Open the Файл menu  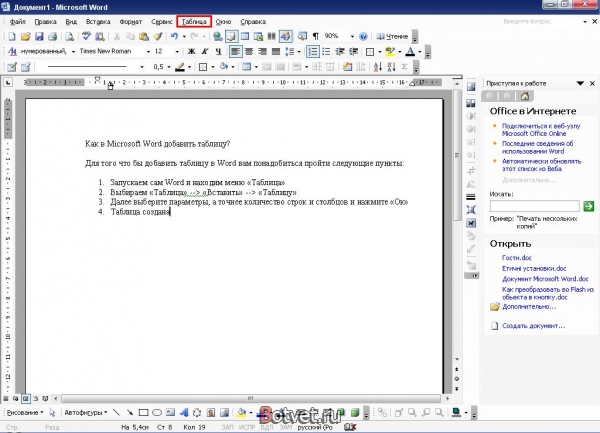click(x=18, y=22)
